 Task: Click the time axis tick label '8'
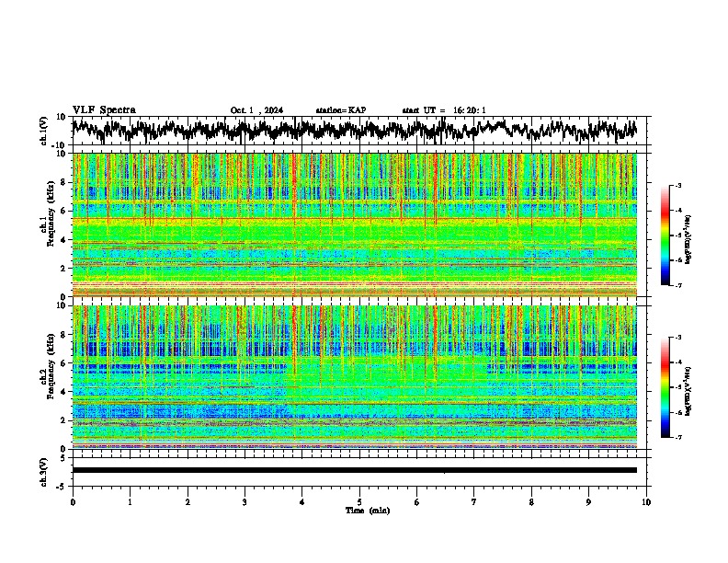tap(531, 502)
